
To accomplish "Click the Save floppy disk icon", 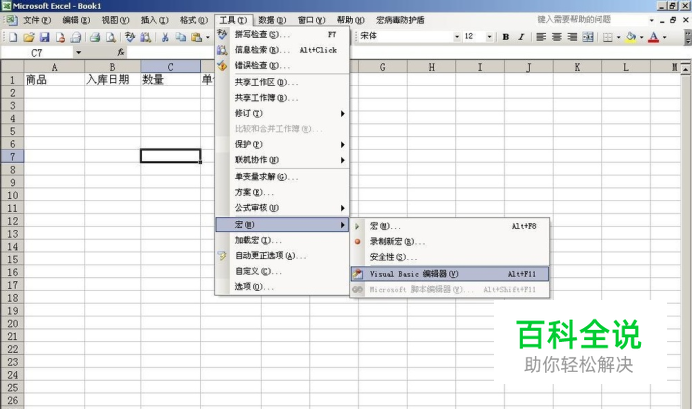I will click(x=44, y=38).
